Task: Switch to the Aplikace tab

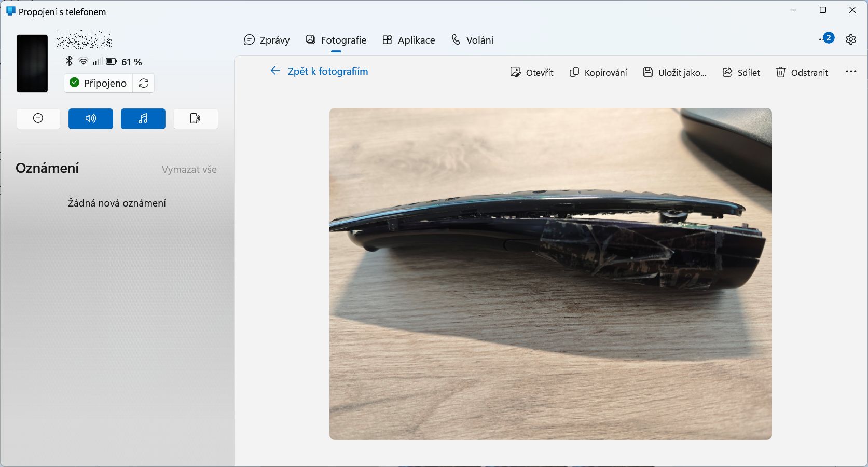Action: coord(408,40)
